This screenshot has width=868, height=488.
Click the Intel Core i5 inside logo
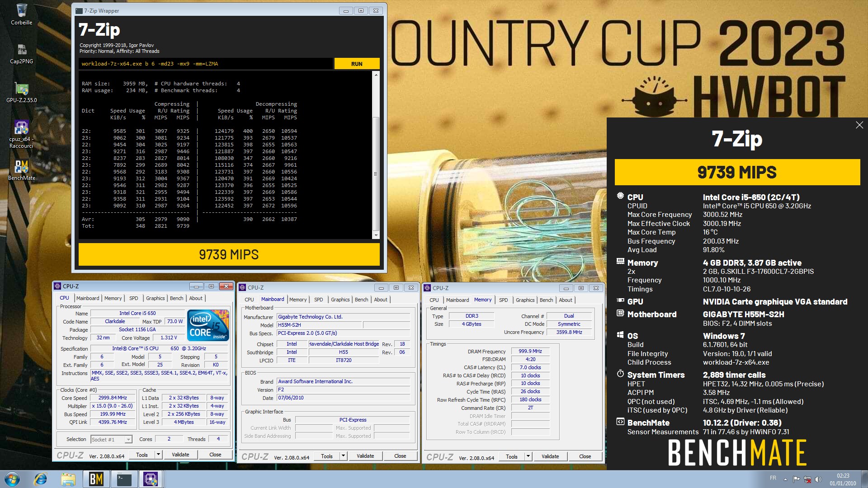click(x=208, y=325)
